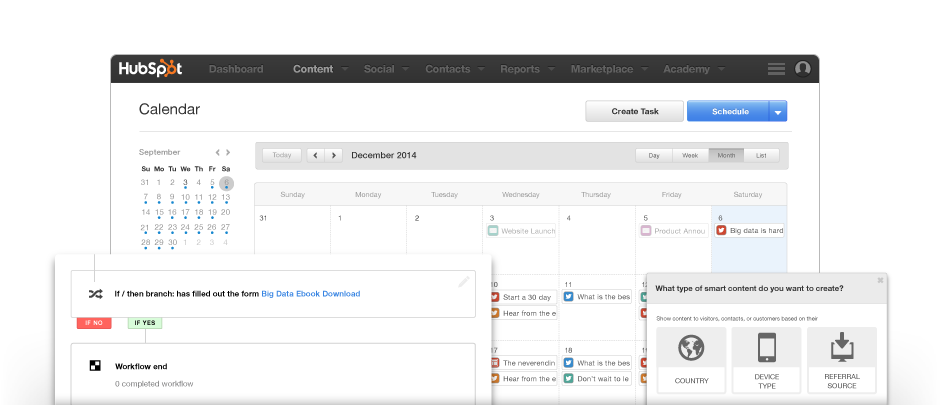Open the Dashboard menu item
The image size is (940, 405).
236,69
